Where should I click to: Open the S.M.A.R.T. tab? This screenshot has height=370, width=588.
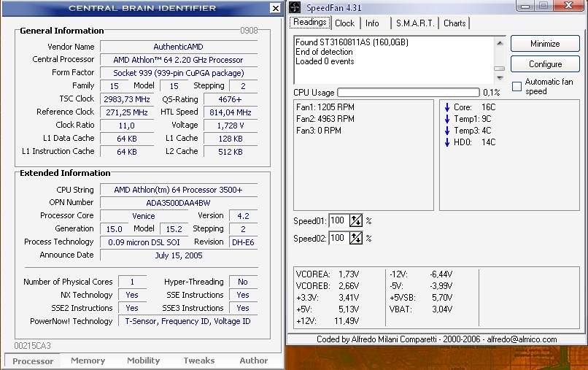point(415,23)
